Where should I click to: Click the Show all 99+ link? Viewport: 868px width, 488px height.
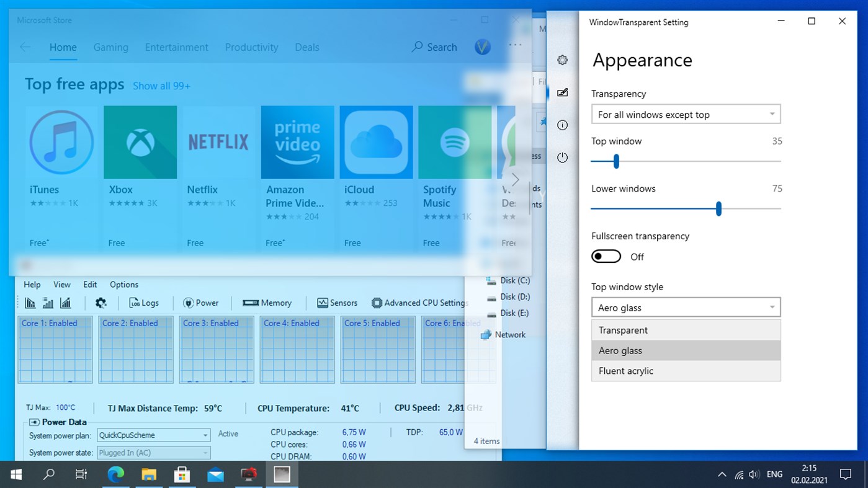pos(161,86)
